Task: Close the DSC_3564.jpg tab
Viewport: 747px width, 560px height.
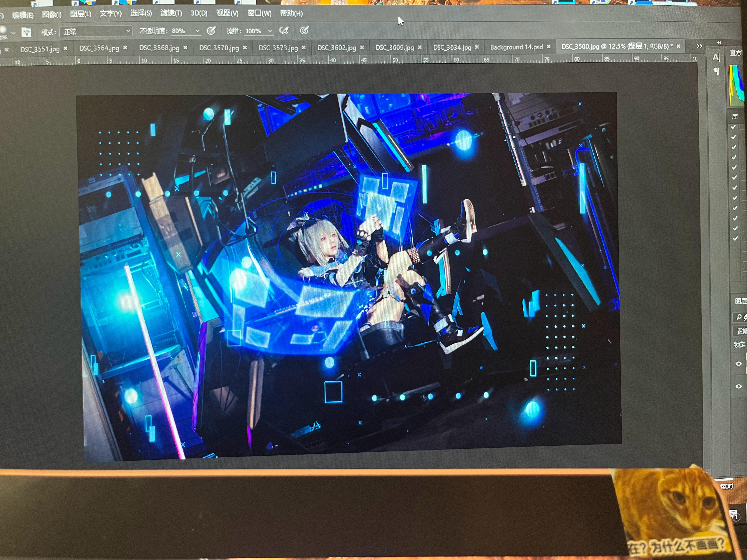Action: 125,48
